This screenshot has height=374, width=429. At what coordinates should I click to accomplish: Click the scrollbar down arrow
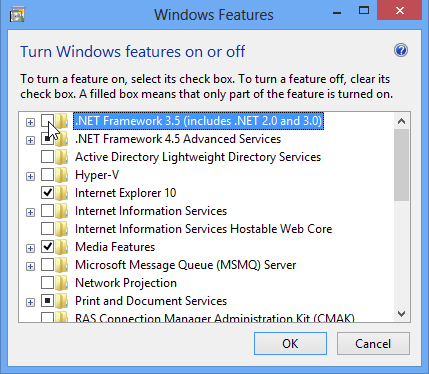(x=402, y=314)
